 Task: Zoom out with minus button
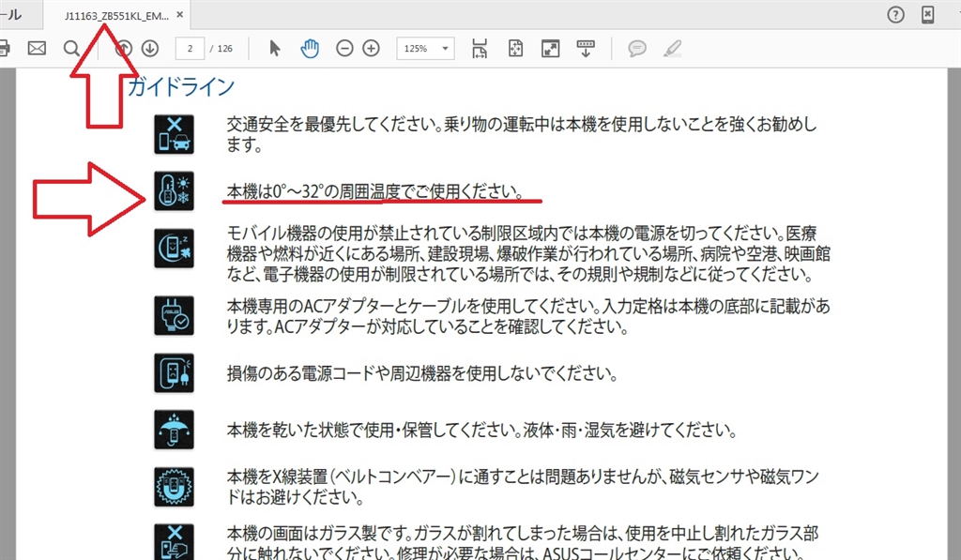point(344,48)
